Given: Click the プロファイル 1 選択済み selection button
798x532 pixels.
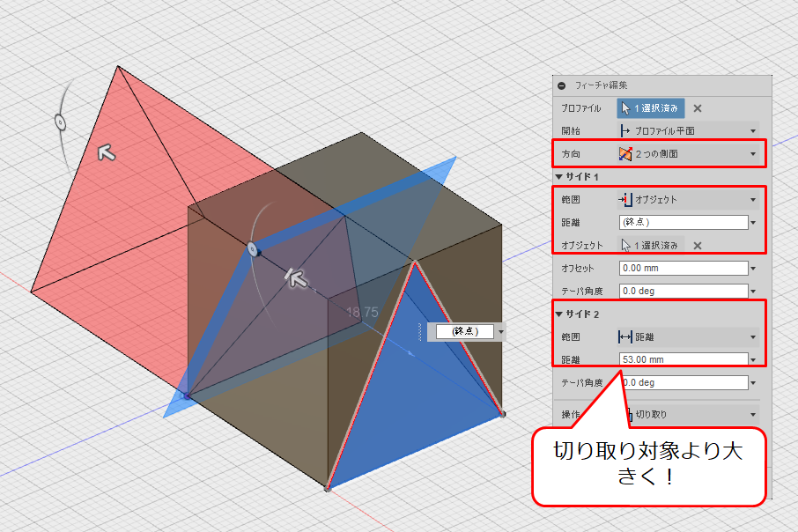Looking at the screenshot, I should pyautogui.click(x=651, y=108).
